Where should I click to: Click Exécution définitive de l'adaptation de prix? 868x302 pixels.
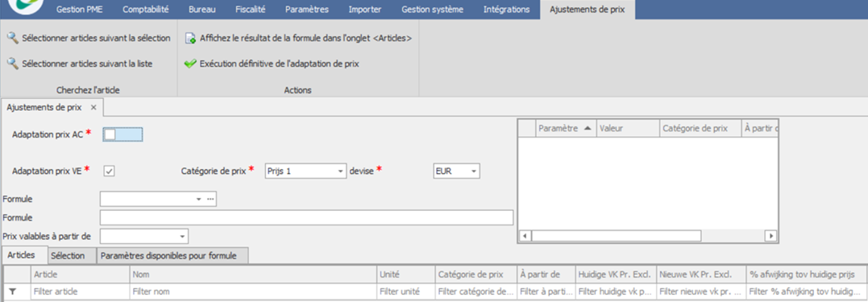click(272, 64)
